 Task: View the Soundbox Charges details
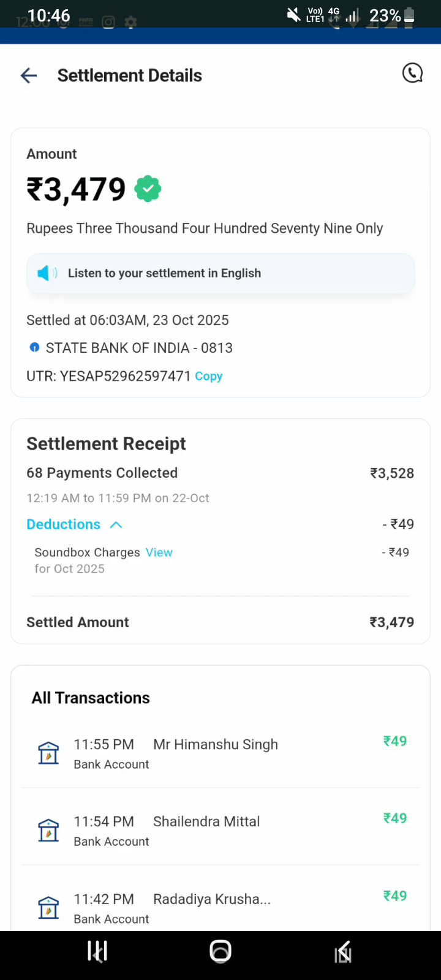tap(159, 552)
